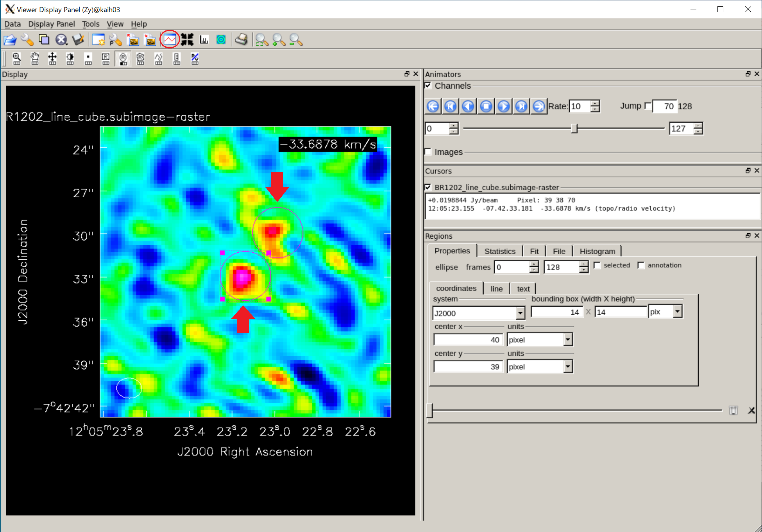Image resolution: width=762 pixels, height=532 pixels.
Task: Click the frames end 128 spinner arrows
Action: pyautogui.click(x=584, y=267)
